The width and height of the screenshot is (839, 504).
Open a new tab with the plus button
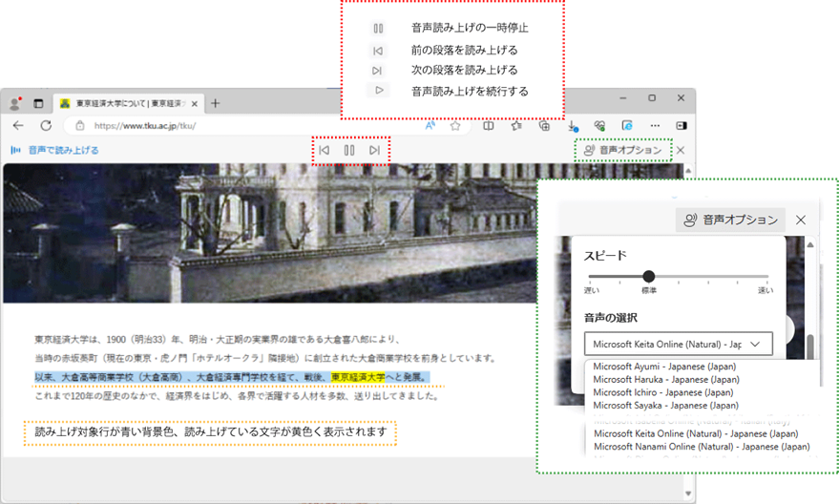[x=215, y=103]
